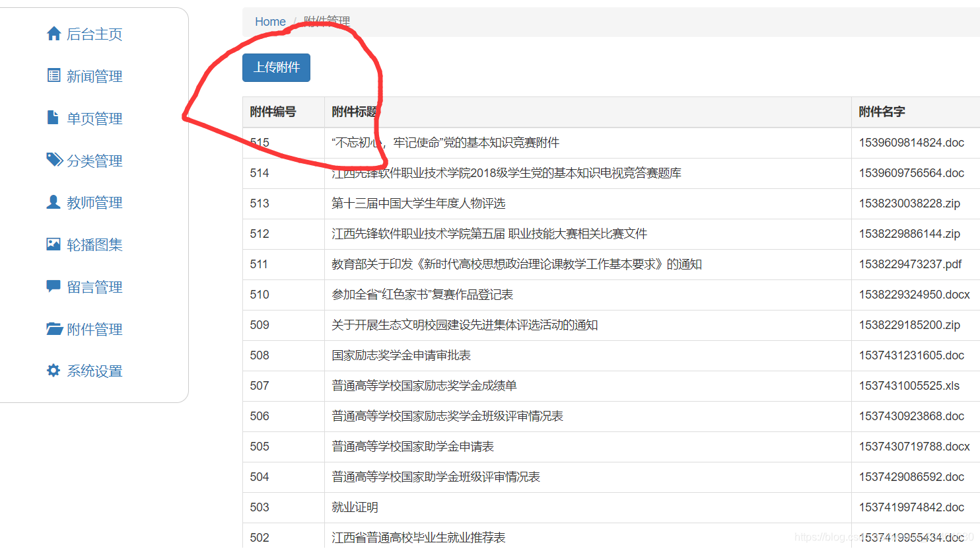Click the file icon beside 单页管理
This screenshot has height=549, width=980.
pos(53,118)
